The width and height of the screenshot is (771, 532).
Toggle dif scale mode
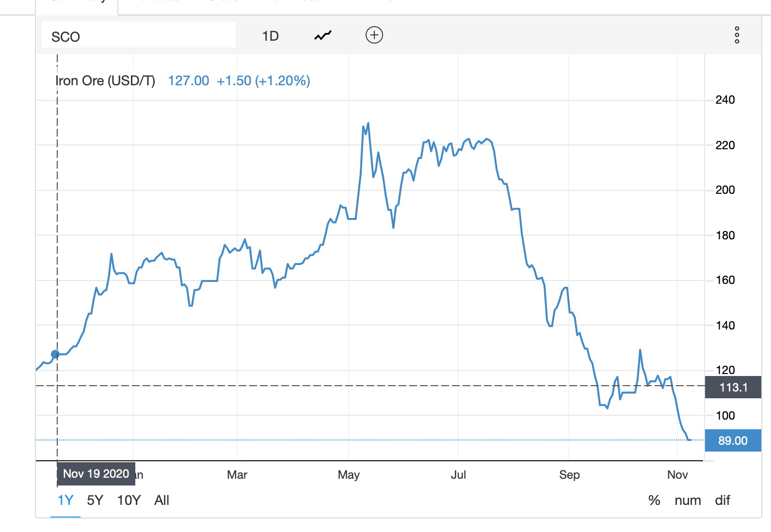tap(722, 501)
